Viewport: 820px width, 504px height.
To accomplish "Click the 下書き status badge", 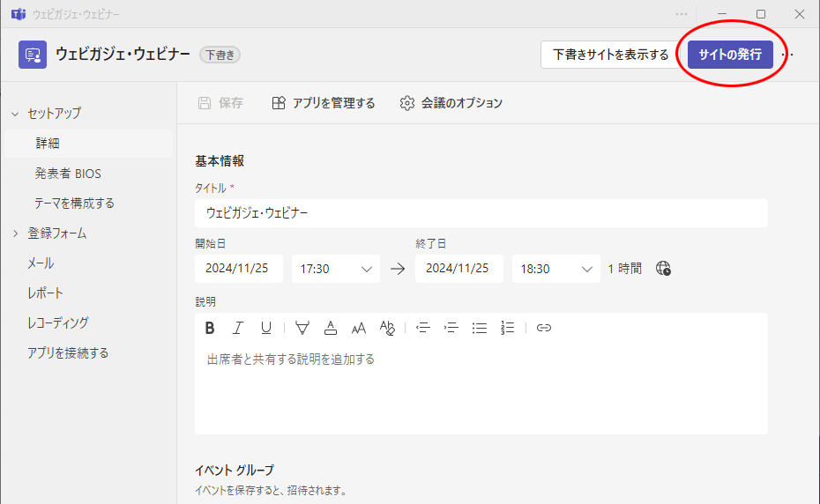I will 220,55.
